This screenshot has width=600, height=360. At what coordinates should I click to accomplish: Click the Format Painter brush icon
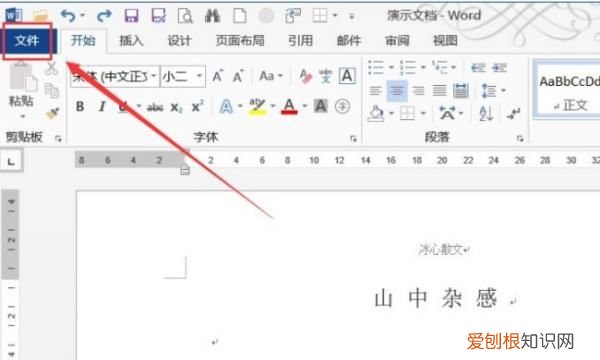click(x=52, y=113)
